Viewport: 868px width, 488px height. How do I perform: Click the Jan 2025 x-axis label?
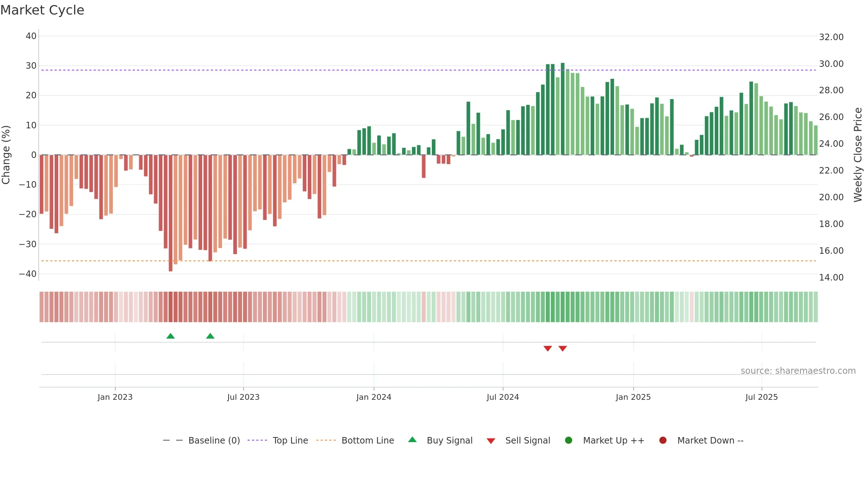pos(633,397)
